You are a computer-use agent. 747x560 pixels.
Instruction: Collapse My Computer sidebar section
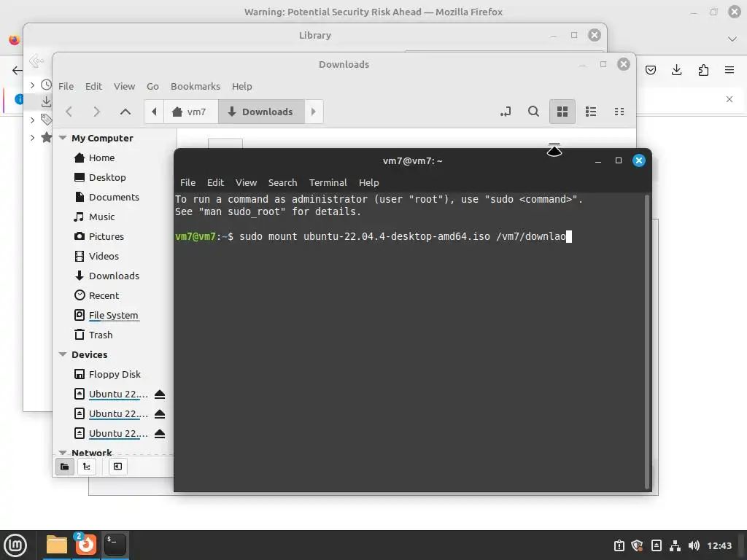63,138
